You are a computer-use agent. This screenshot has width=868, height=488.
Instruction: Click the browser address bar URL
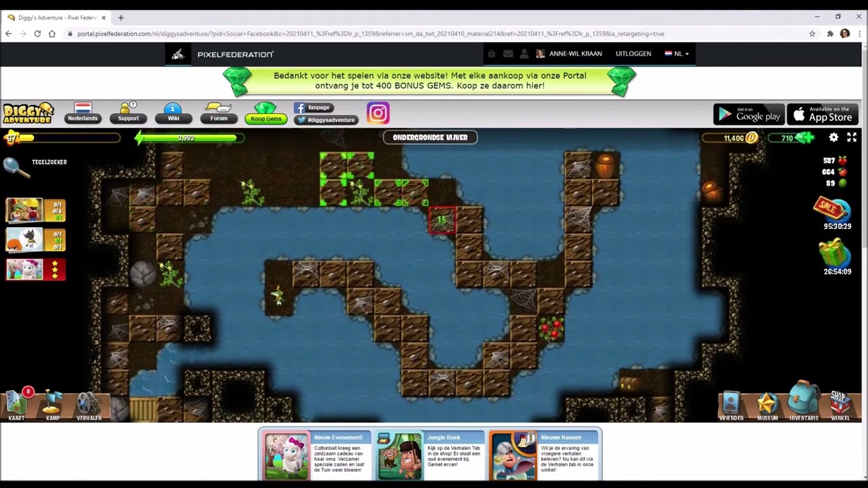370,34
